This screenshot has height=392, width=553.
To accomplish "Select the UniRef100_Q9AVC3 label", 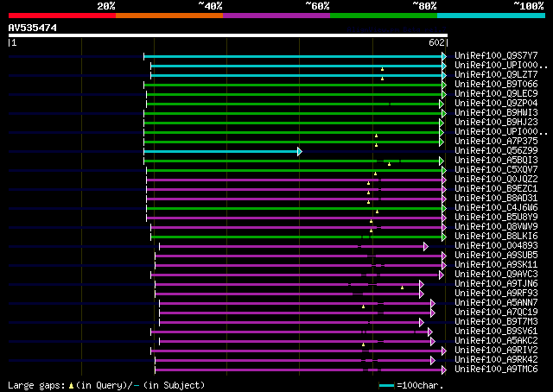I will 496,275.
